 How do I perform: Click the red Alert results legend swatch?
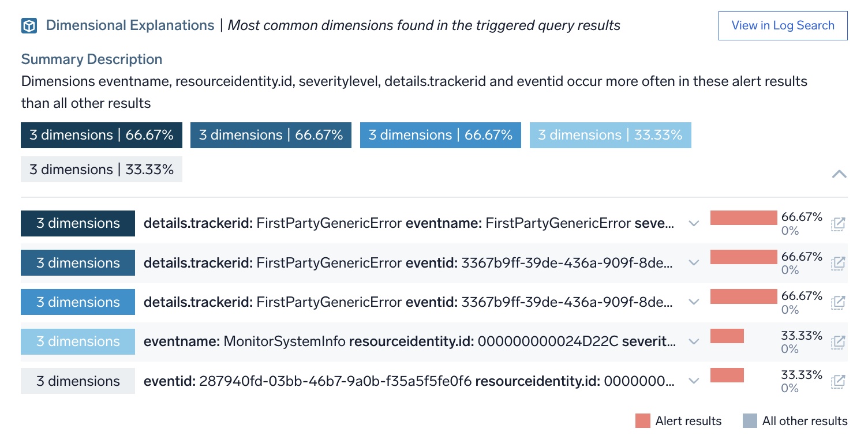tap(642, 420)
